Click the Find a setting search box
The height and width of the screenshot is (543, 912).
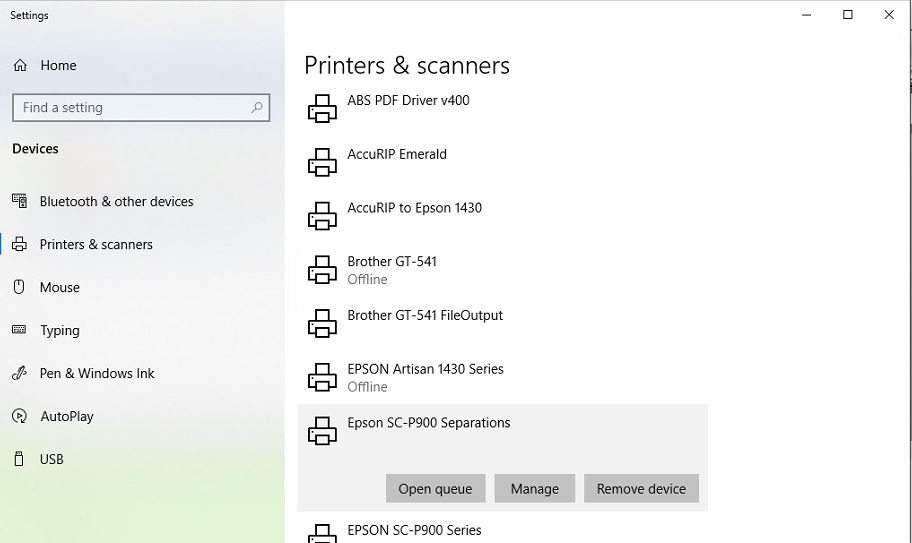[x=141, y=108]
